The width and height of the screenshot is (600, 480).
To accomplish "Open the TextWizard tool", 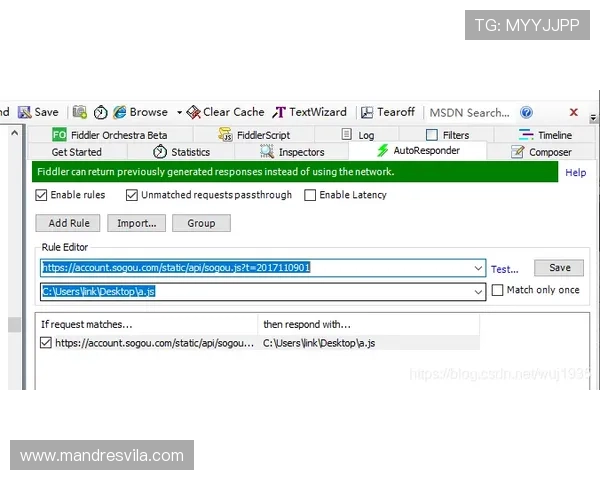I will point(310,112).
